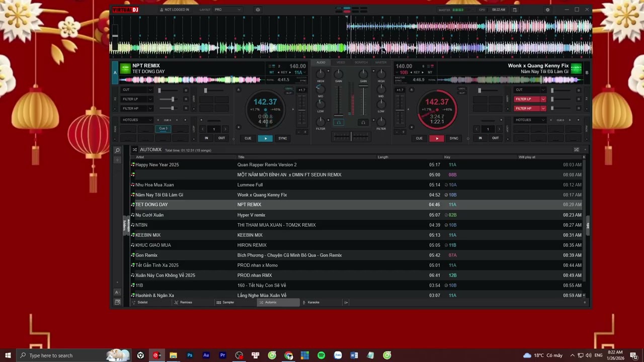Disable FILTER LP effect on deck B
The image size is (644, 362).
coord(526,99)
